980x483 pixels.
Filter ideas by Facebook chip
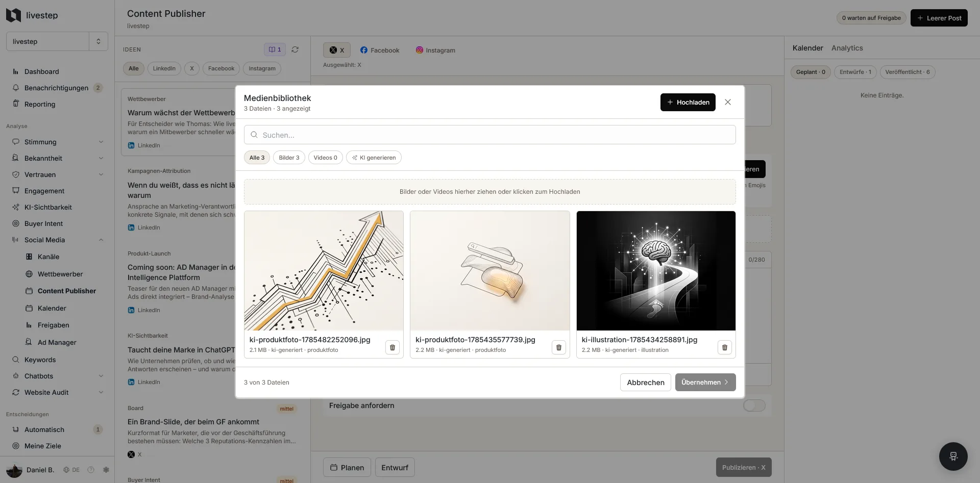pyautogui.click(x=221, y=68)
